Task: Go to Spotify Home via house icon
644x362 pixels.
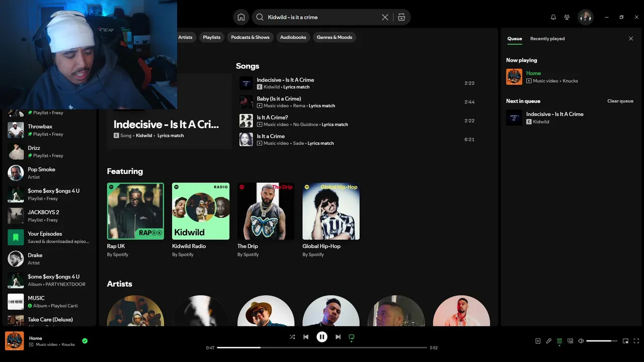Action: [x=241, y=17]
